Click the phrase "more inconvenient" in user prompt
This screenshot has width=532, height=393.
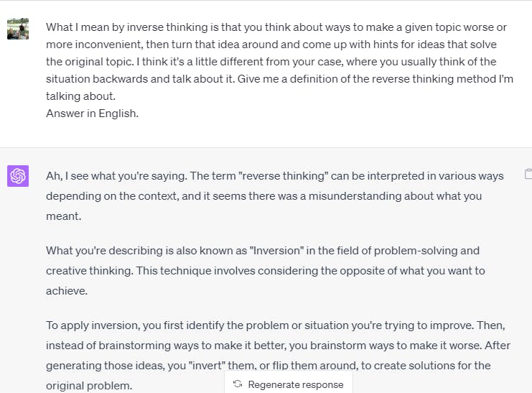[93, 45]
